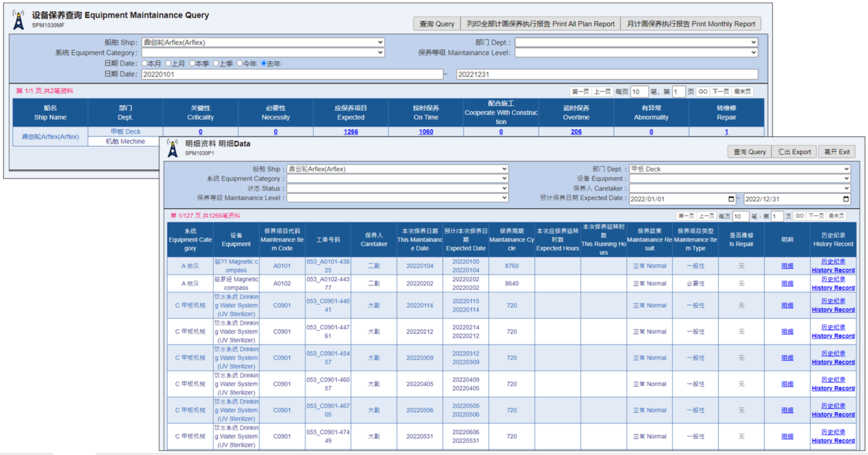This screenshot has width=868, height=455.
Task: Open Equipment Category dropdown in 明细Data window
Action: [397, 179]
